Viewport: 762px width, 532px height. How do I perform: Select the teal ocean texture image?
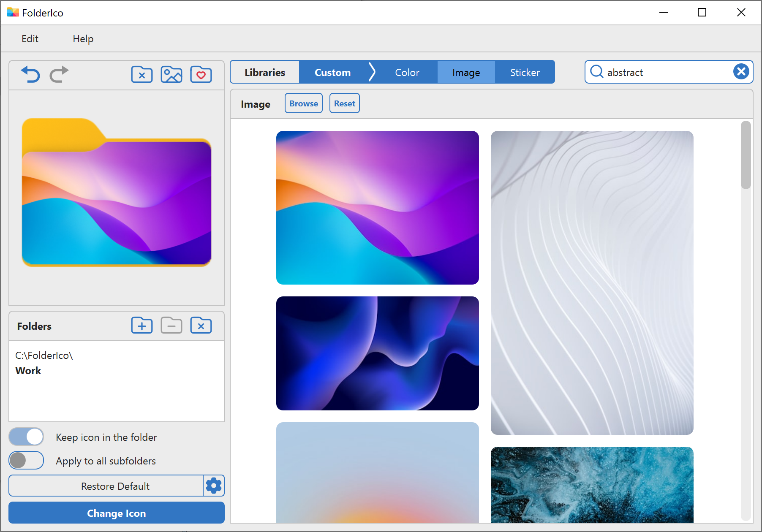592,485
